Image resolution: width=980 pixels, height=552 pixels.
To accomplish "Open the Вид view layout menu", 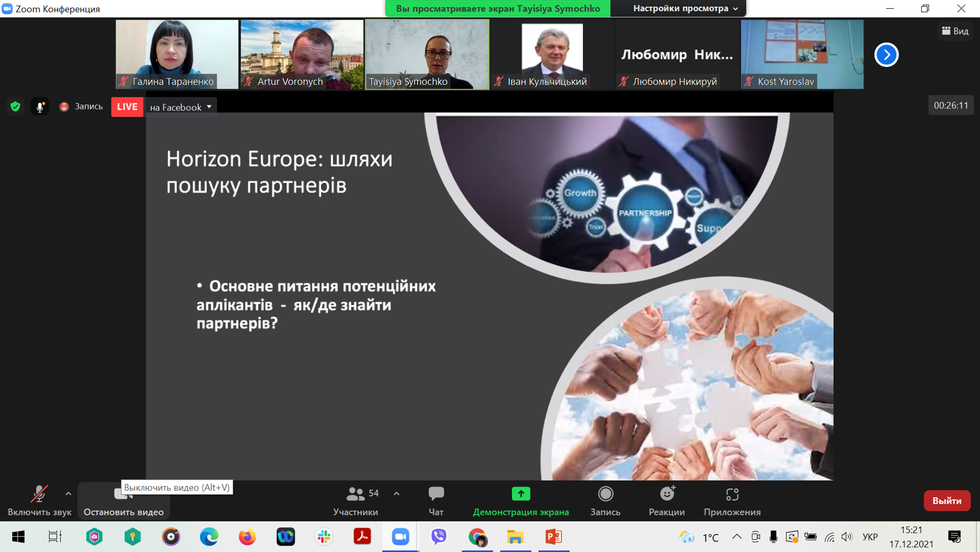I will tap(955, 31).
